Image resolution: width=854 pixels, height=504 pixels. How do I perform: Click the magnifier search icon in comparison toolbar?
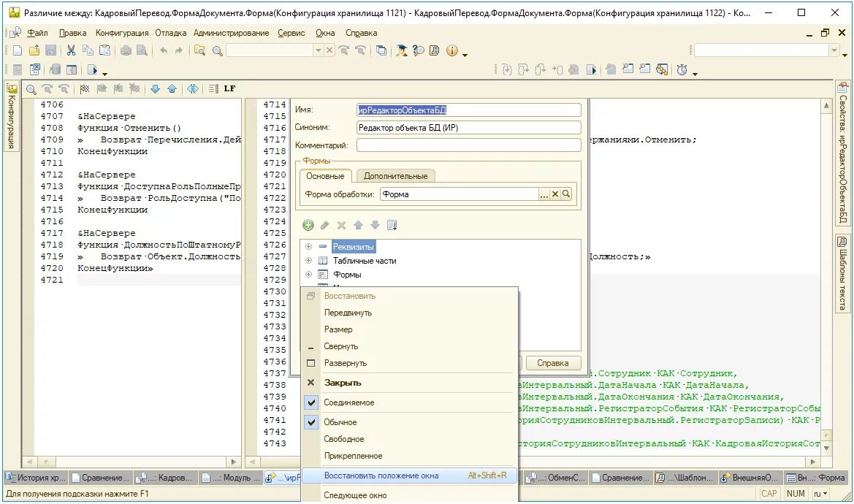click(31, 88)
